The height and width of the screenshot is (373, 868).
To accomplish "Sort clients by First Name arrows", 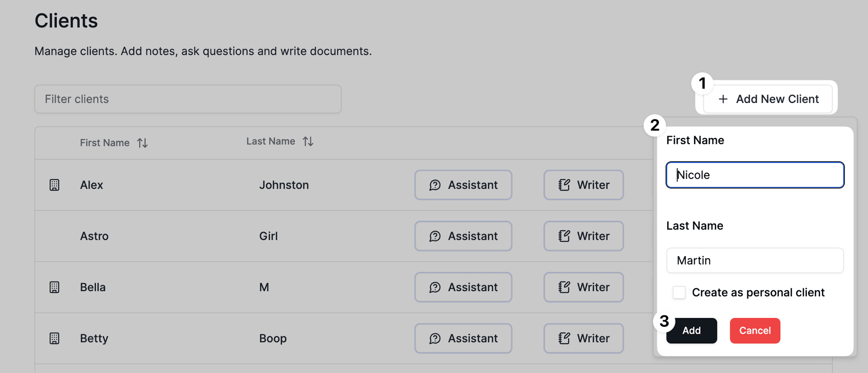I will (142, 143).
